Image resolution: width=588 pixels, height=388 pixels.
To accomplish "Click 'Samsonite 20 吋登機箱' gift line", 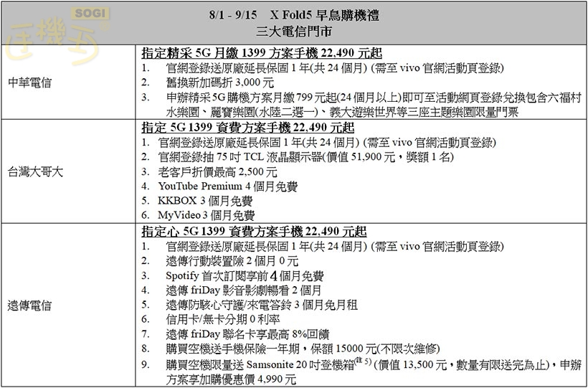I will tap(374, 364).
